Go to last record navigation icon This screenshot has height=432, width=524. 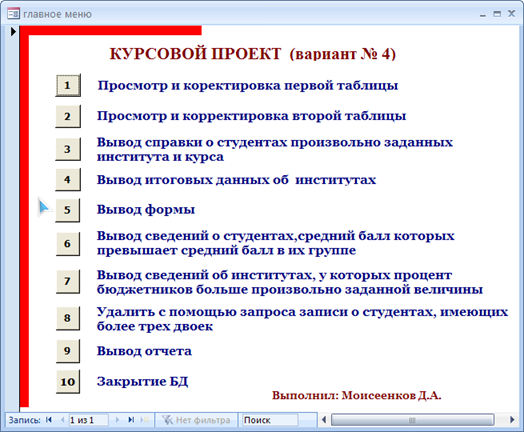[x=131, y=420]
